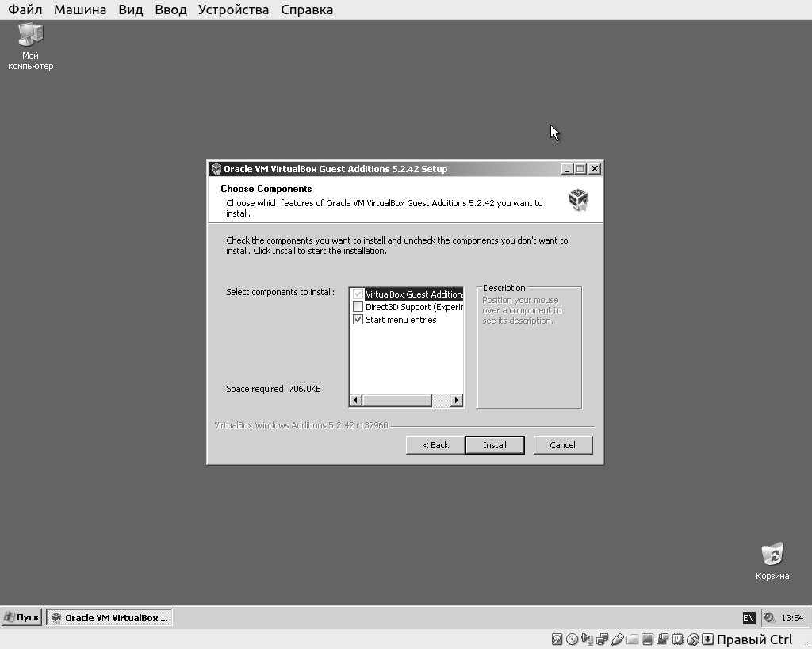Select the Корзина recycle bin desktop icon
Screen dimensions: 812x649
[772, 555]
